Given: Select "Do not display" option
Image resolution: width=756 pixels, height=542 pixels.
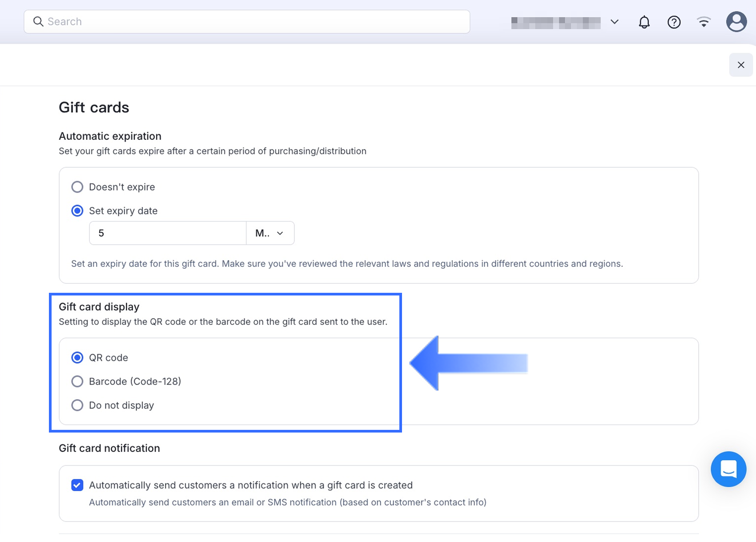Looking at the screenshot, I should [77, 405].
